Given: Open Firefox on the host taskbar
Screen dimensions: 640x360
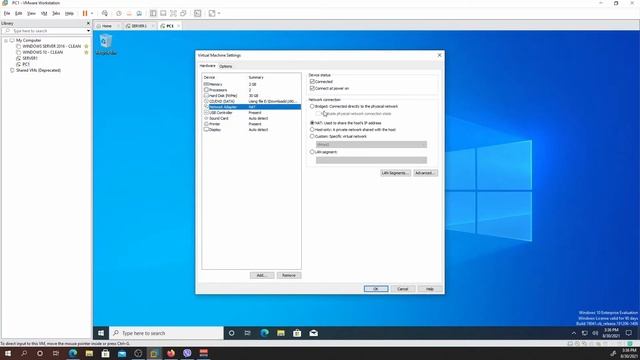Looking at the screenshot, I should click(x=171, y=353).
